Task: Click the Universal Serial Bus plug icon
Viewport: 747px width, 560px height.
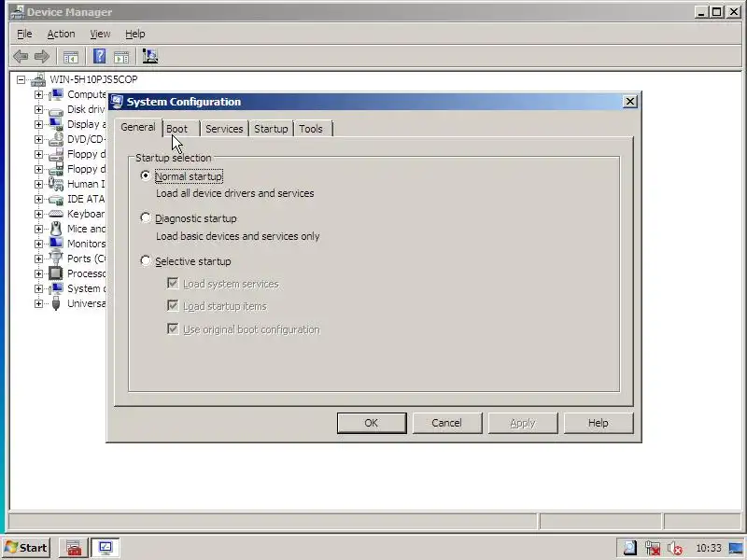Action: pyautogui.click(x=56, y=303)
